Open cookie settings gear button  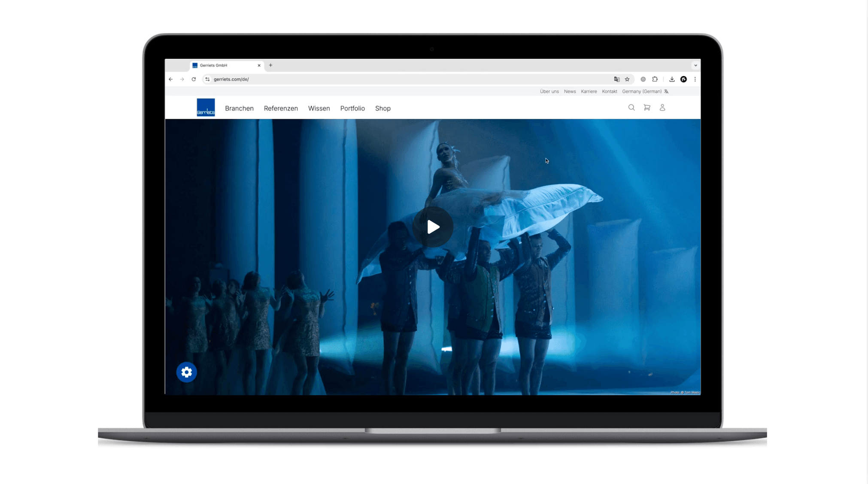186,372
